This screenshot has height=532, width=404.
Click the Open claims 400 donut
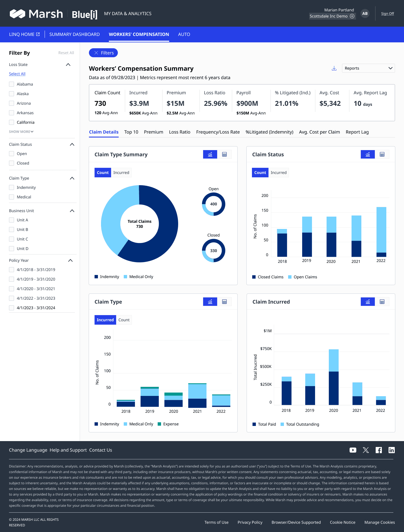coord(214,204)
